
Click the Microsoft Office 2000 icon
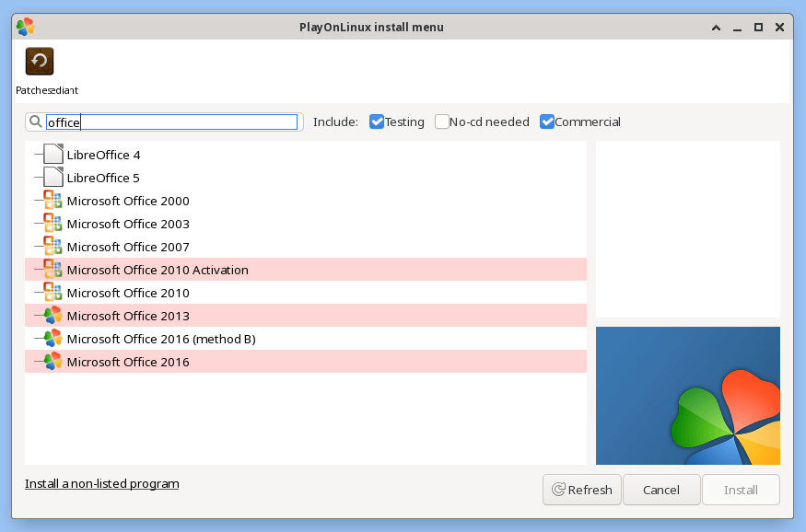coord(53,201)
